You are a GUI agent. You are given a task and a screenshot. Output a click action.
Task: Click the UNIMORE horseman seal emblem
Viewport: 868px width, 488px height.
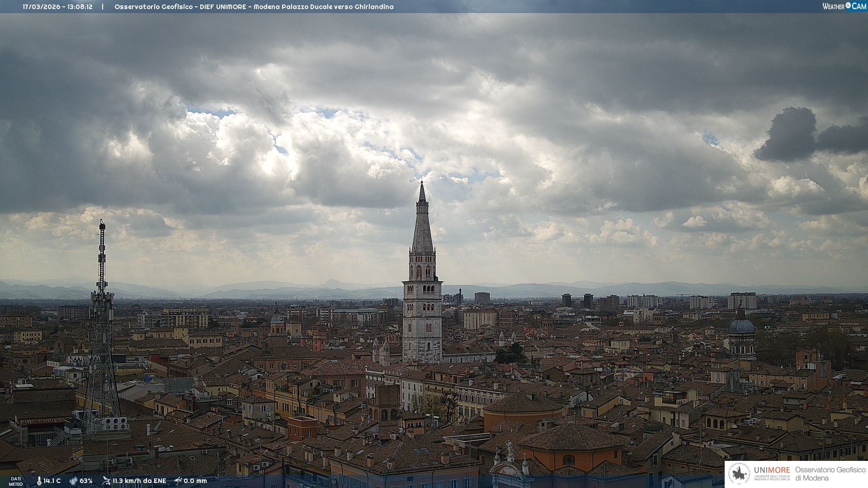coord(739,474)
